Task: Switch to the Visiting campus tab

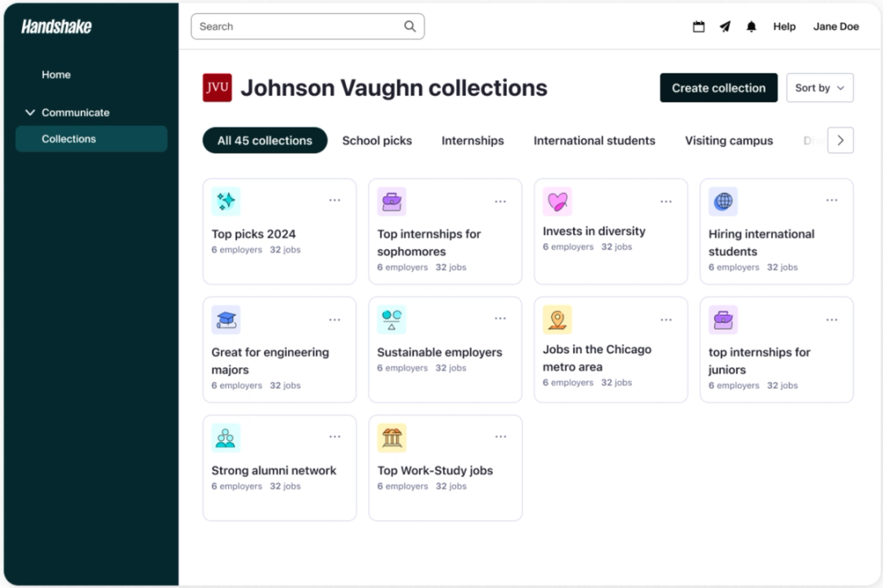Action: tap(728, 140)
